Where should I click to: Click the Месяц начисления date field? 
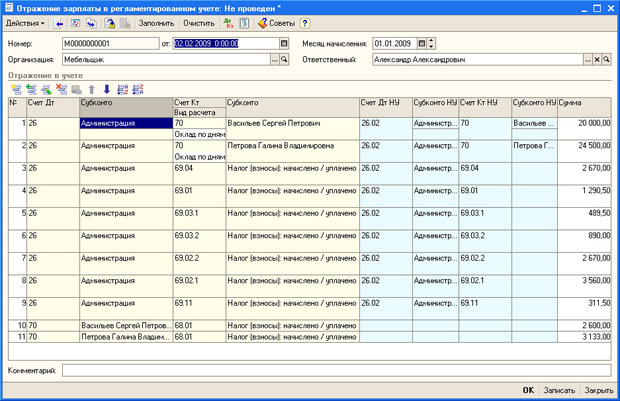(395, 44)
